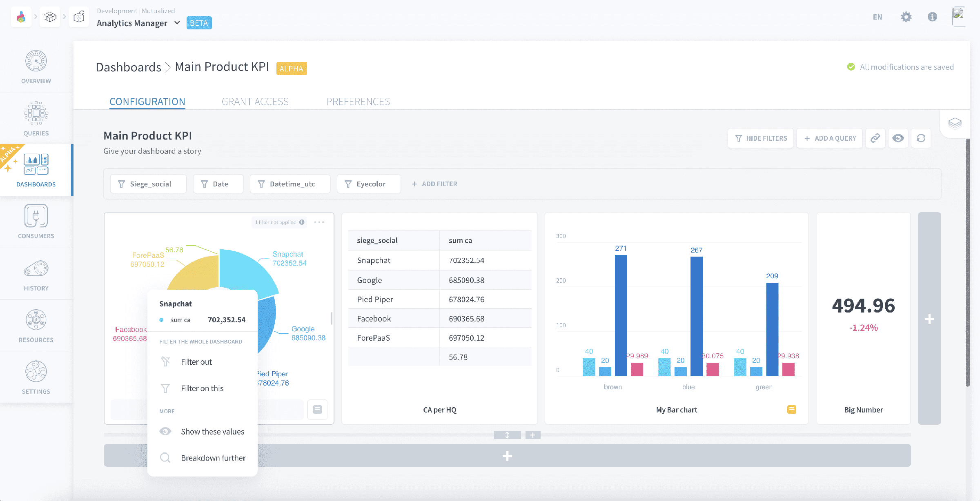
Task: Click the dataplant cube breadcrumb icon
Action: point(50,17)
